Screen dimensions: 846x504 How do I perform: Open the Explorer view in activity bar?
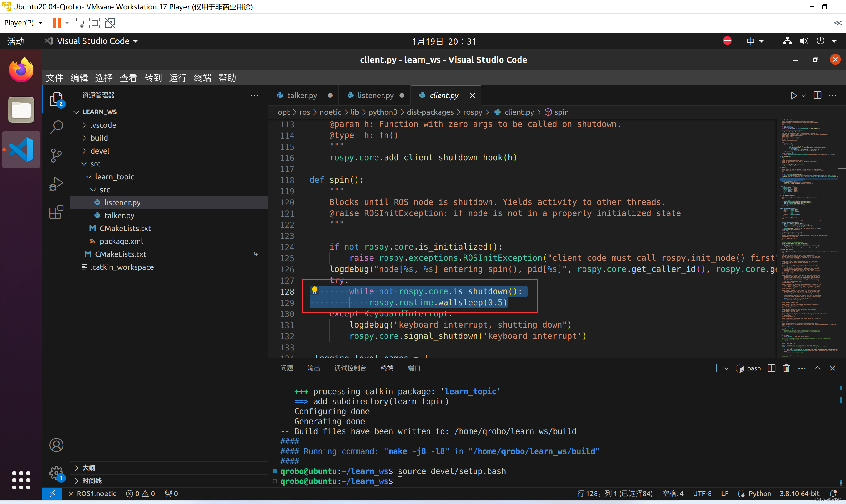tap(56, 100)
